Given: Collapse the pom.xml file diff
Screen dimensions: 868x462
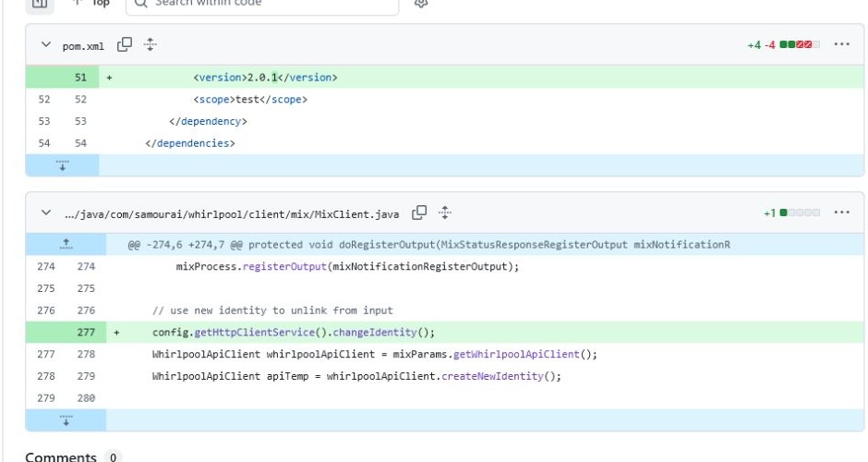Looking at the screenshot, I should click(x=46, y=44).
